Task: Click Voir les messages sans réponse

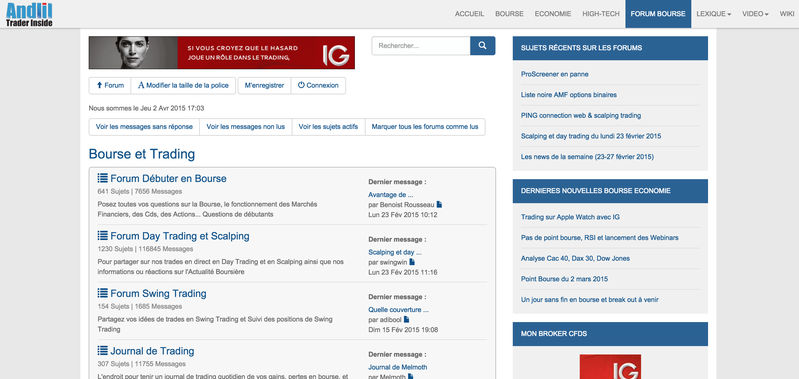Action: 144,127
